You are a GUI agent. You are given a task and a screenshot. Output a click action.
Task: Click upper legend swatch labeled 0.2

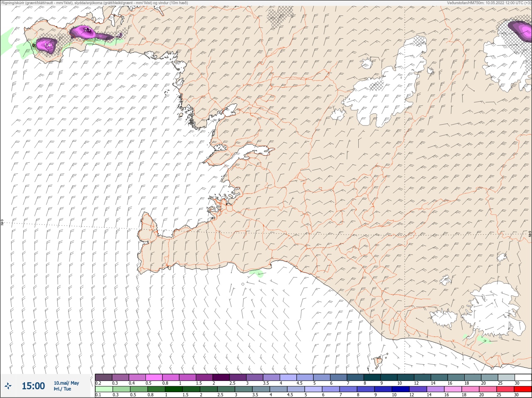click(x=103, y=377)
